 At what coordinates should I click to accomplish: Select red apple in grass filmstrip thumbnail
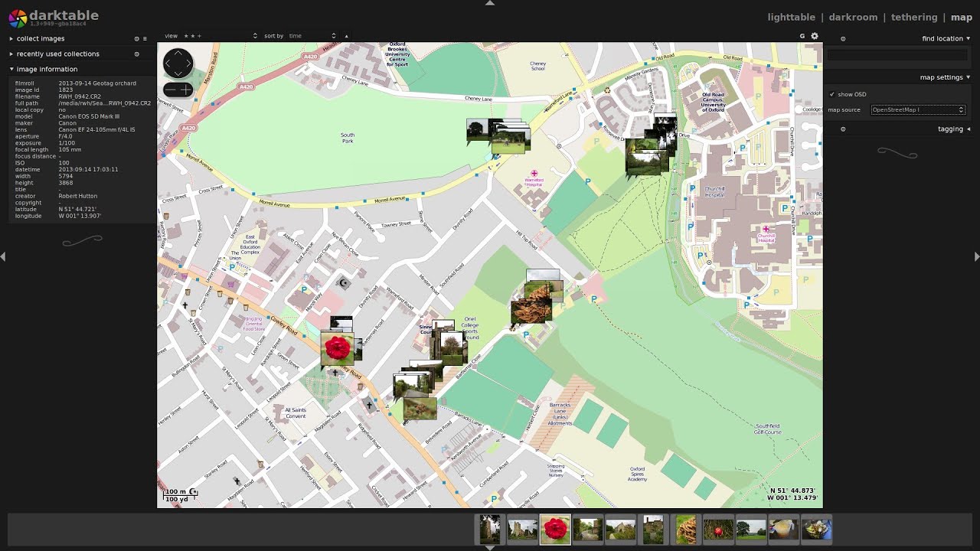click(718, 529)
